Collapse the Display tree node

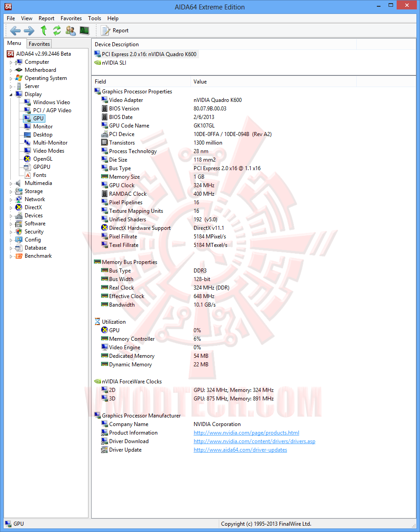[x=11, y=95]
